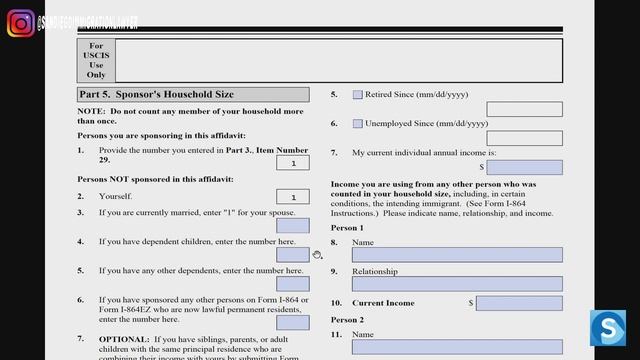
Task: Click the Person 1 Relationship field
Action: point(457,284)
